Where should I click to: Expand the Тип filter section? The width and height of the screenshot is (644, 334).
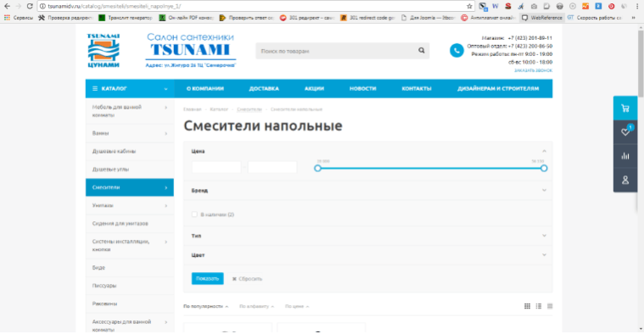(544, 236)
